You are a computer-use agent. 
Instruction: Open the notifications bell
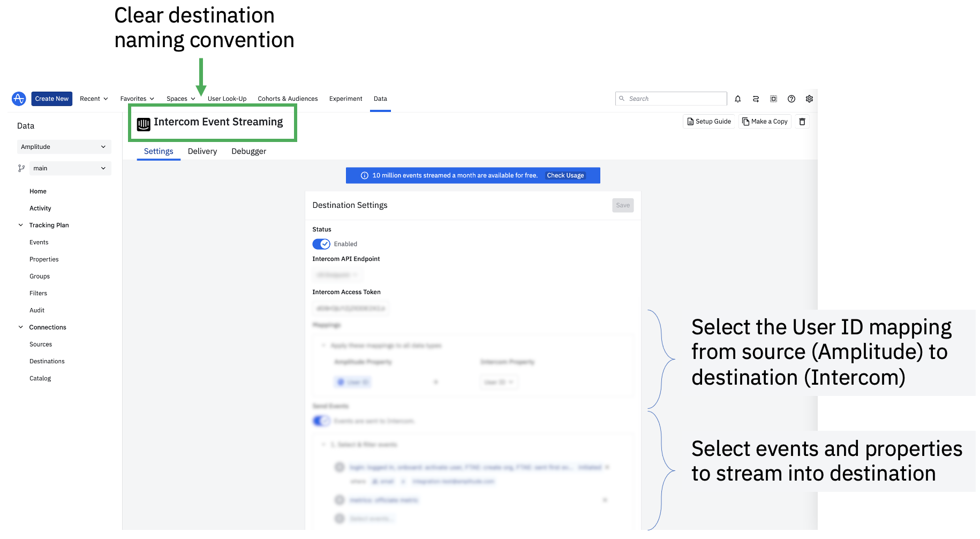tap(737, 99)
